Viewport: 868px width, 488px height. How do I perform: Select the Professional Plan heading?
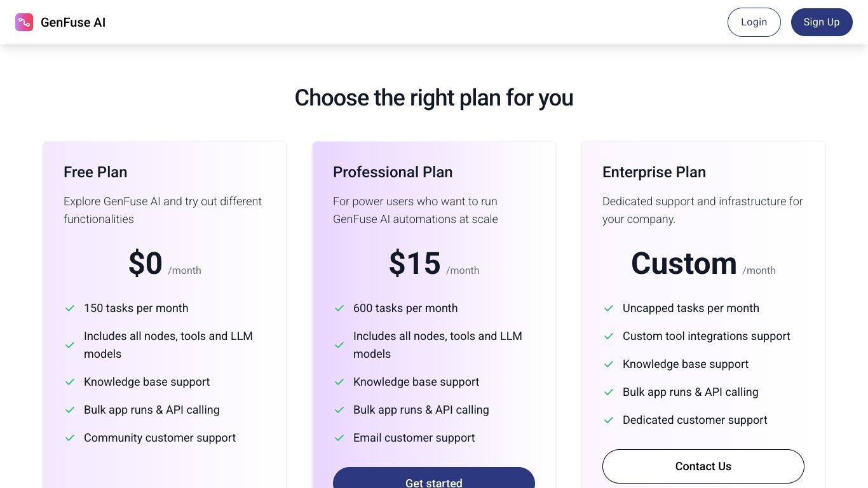coord(393,172)
